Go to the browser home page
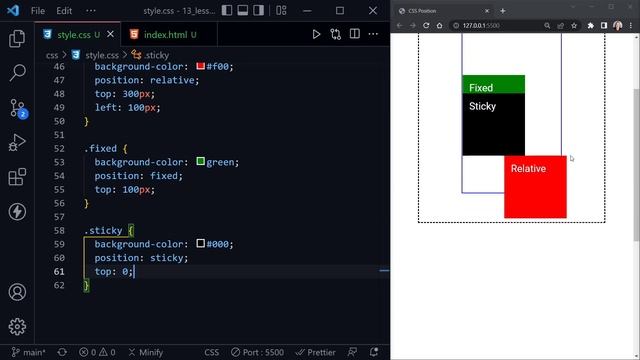This screenshot has height=360, width=640. pos(439,25)
